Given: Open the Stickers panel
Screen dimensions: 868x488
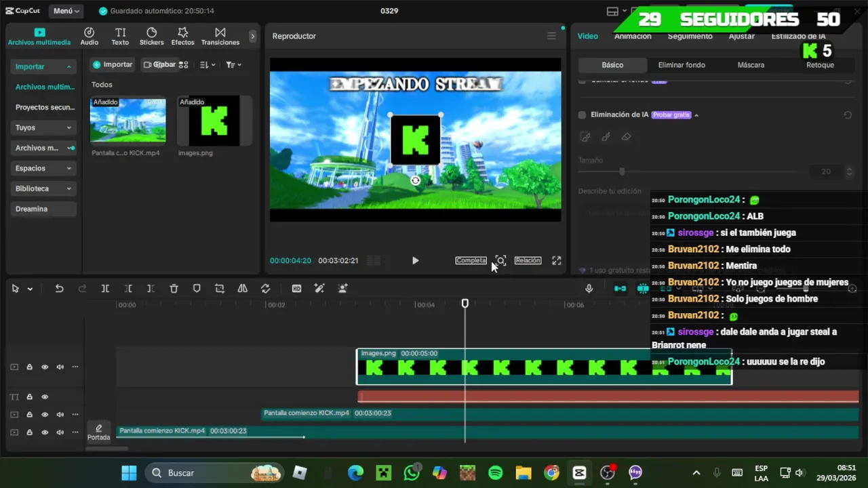Looking at the screenshot, I should point(151,37).
